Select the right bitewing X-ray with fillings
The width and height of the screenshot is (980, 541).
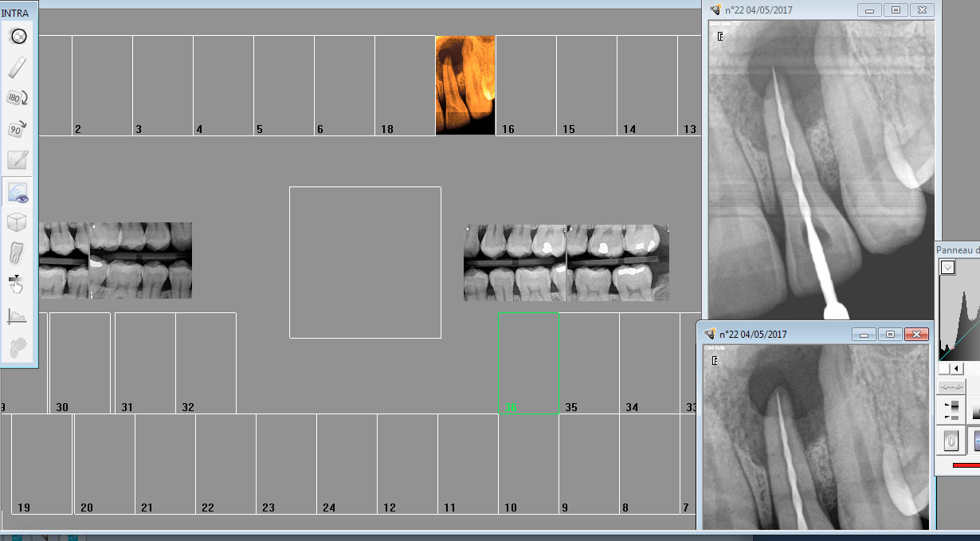(x=566, y=262)
